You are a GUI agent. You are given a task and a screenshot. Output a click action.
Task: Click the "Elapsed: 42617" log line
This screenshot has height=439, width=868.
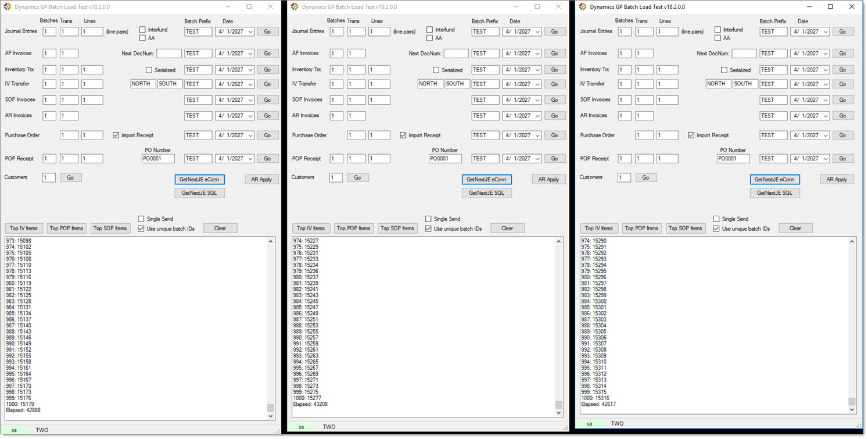[598, 404]
